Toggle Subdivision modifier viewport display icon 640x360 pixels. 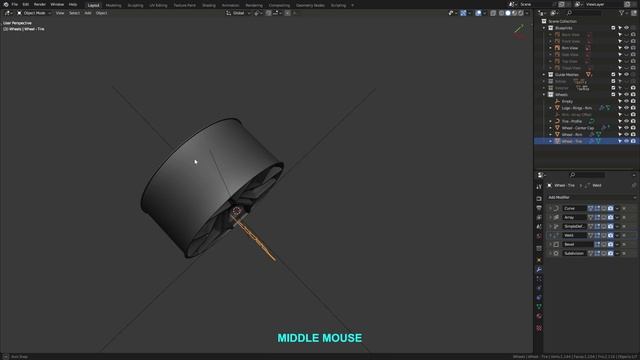(604, 253)
